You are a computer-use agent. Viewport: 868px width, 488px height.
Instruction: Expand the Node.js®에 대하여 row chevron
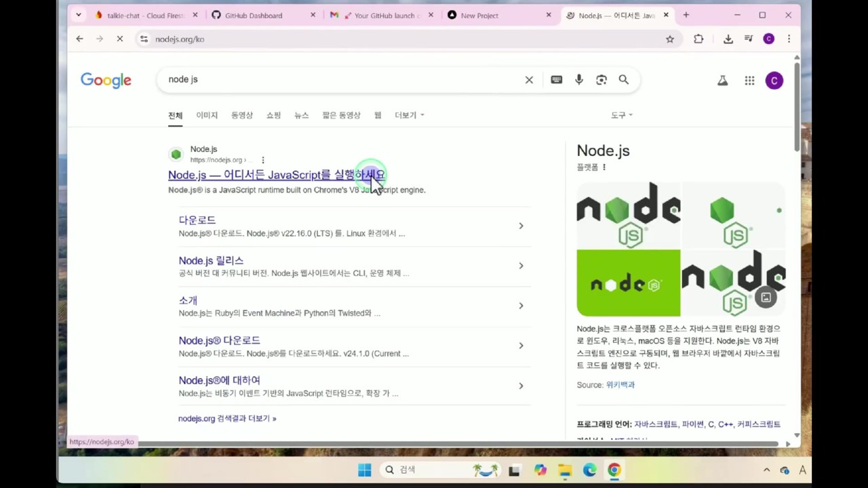521,386
